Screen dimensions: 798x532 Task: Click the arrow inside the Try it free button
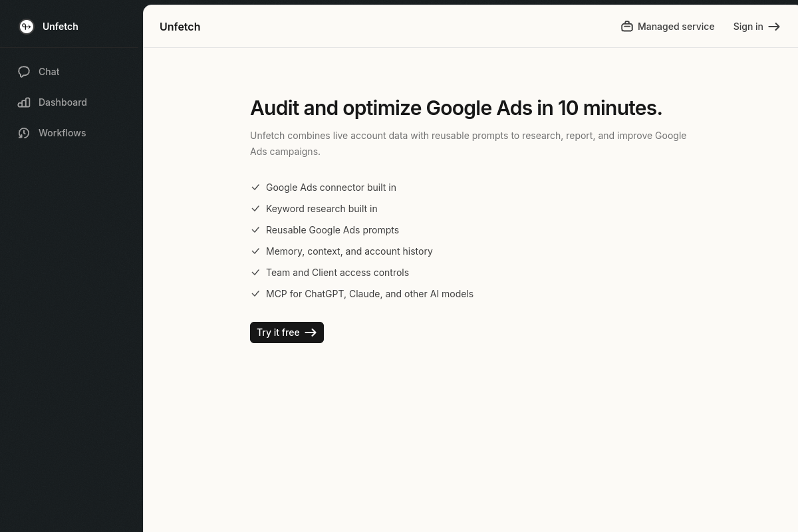pyautogui.click(x=311, y=332)
